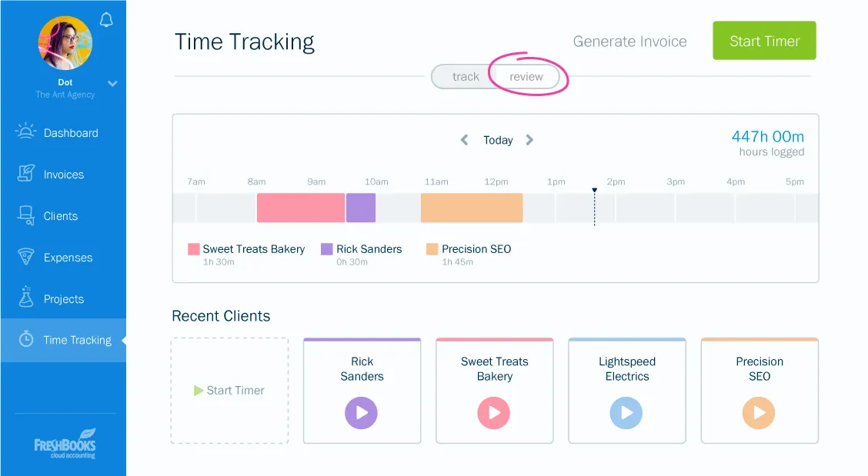Play the Precision SEO timer
Viewport: 868px width, 476px height.
click(x=759, y=413)
